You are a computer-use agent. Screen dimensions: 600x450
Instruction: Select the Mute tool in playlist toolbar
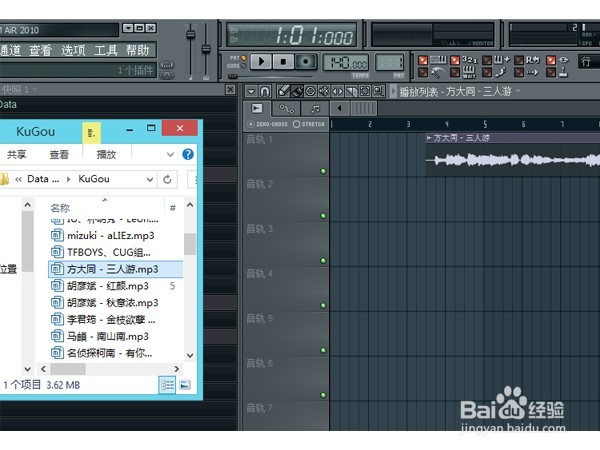coord(324,91)
